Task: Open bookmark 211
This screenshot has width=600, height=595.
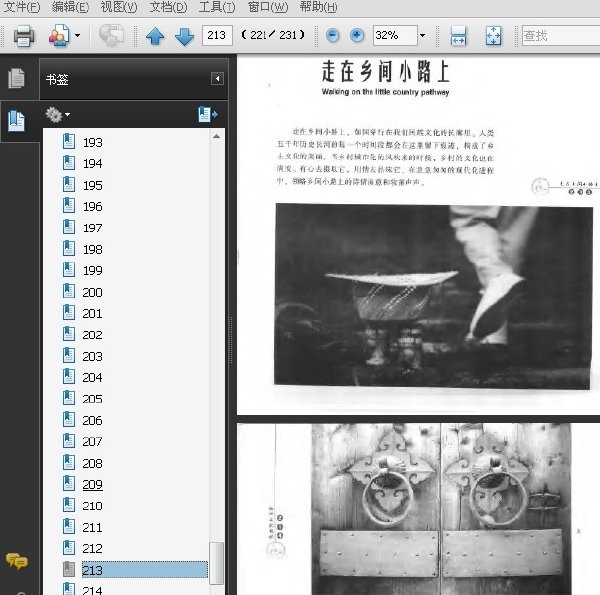Action: [x=93, y=527]
